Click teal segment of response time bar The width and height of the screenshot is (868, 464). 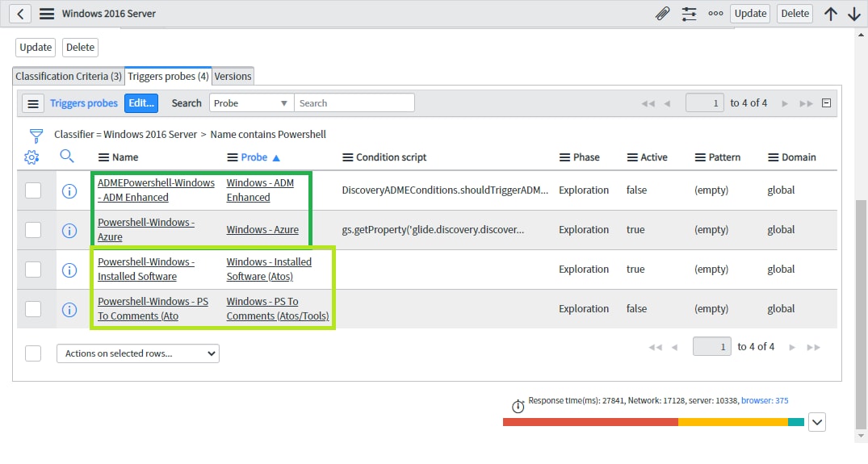click(x=796, y=423)
